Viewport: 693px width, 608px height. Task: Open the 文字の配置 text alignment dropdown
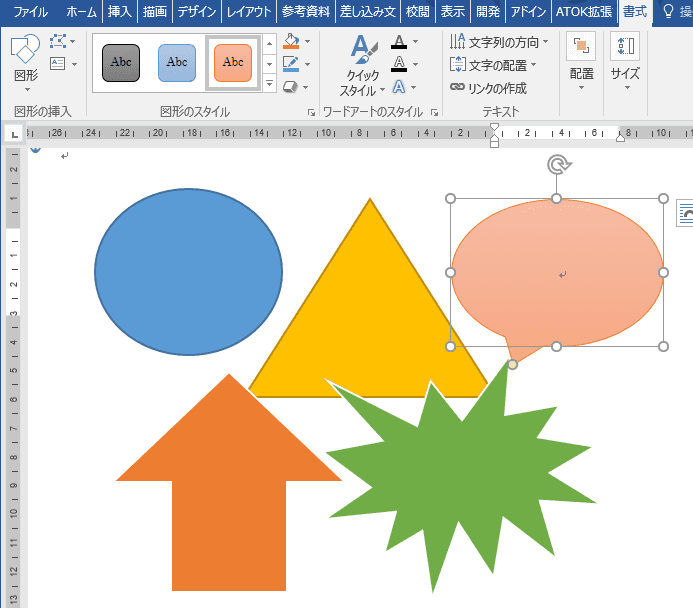tap(492, 65)
